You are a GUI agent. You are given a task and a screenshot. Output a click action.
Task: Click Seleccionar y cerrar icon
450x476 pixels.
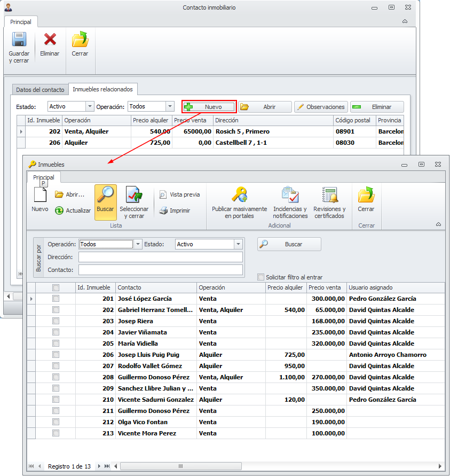tap(134, 195)
